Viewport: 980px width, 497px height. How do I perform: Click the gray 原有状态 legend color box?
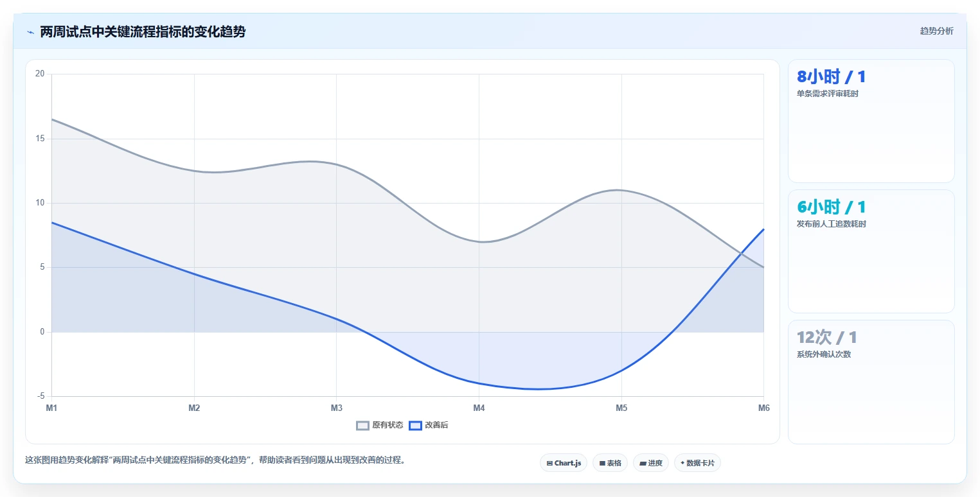[x=363, y=425]
